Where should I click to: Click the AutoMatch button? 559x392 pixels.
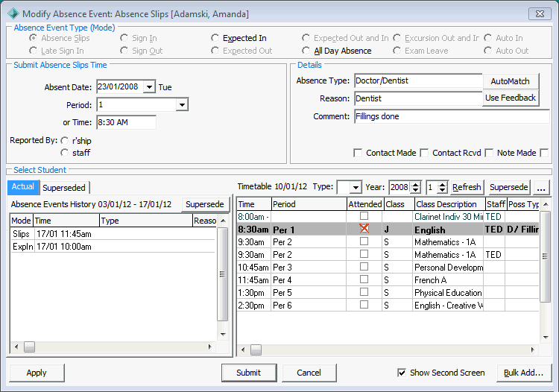pos(510,81)
